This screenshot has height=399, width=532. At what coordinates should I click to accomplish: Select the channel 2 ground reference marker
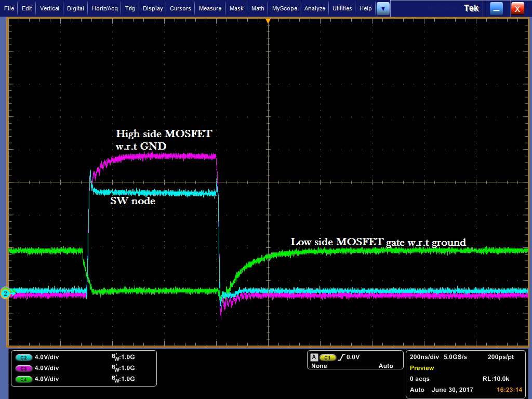[x=5, y=294]
